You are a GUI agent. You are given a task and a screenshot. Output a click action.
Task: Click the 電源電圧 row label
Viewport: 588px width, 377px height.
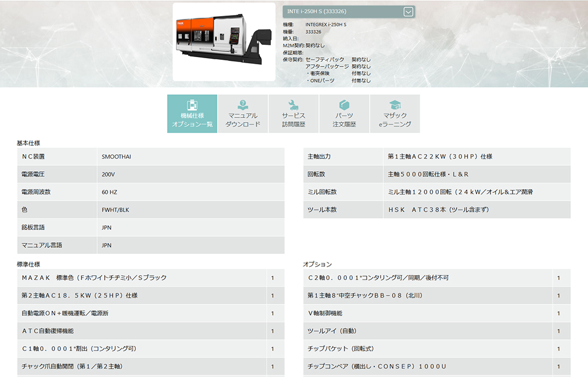click(x=33, y=174)
